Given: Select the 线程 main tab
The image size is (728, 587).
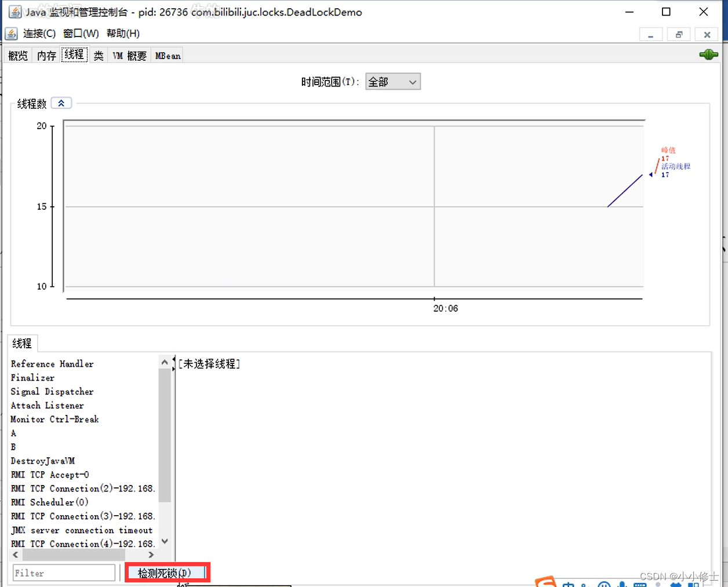Looking at the screenshot, I should [74, 54].
